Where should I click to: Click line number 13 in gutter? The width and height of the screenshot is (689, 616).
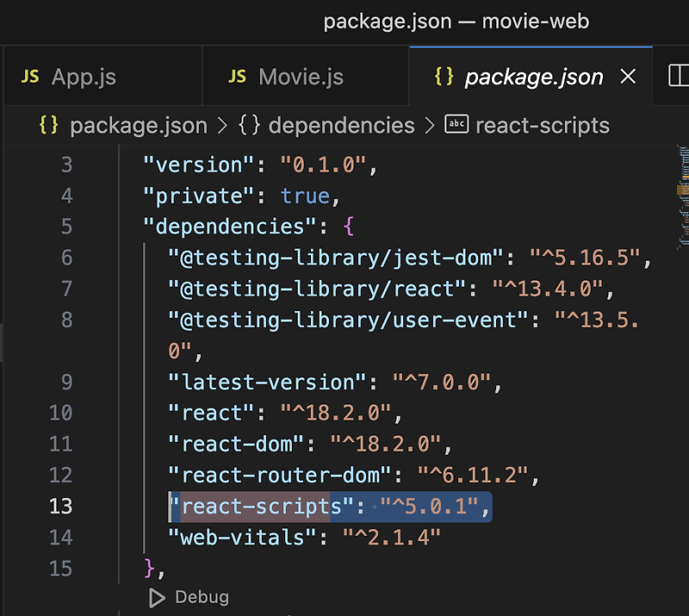pos(60,506)
